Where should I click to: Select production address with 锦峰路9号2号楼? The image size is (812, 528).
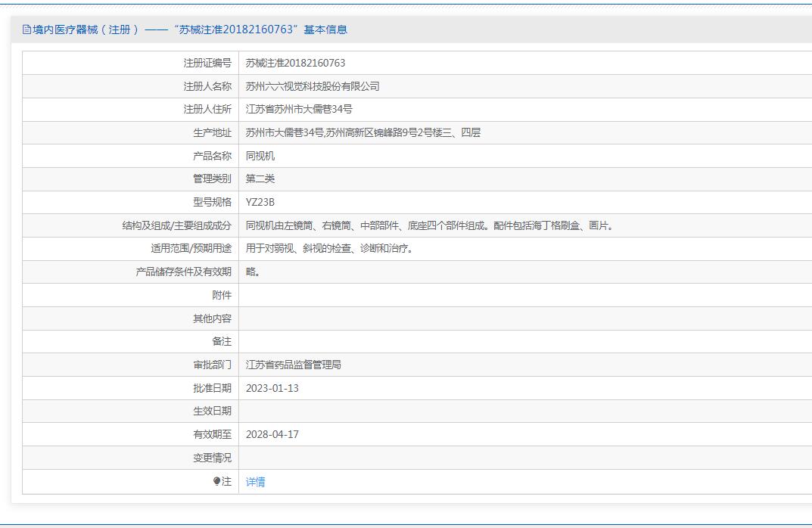coord(363,132)
